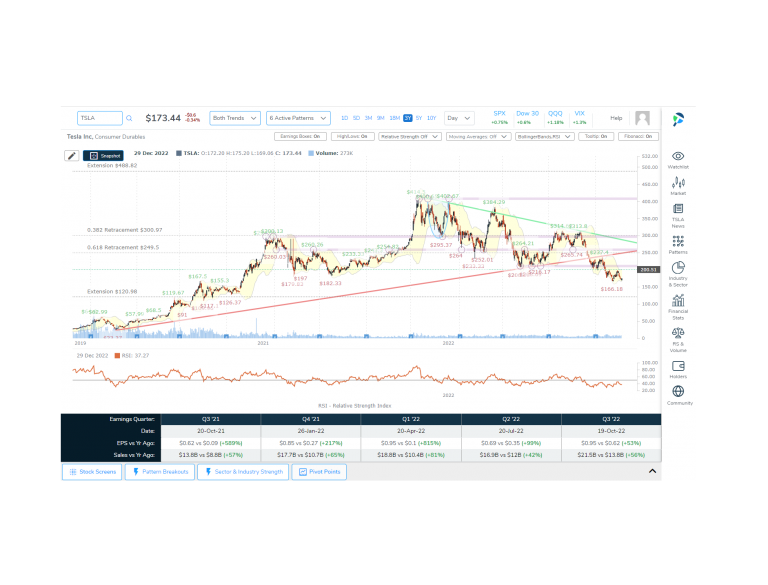
Task: Click the TSLA ticker input field
Action: [99, 118]
